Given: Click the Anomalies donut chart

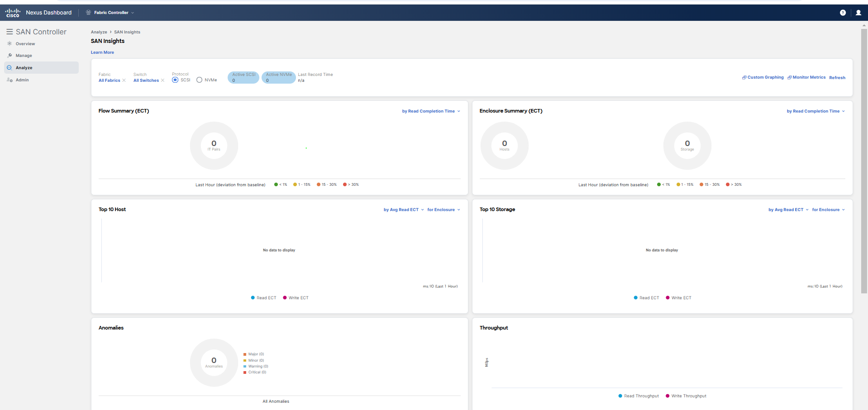Looking at the screenshot, I should pyautogui.click(x=214, y=363).
